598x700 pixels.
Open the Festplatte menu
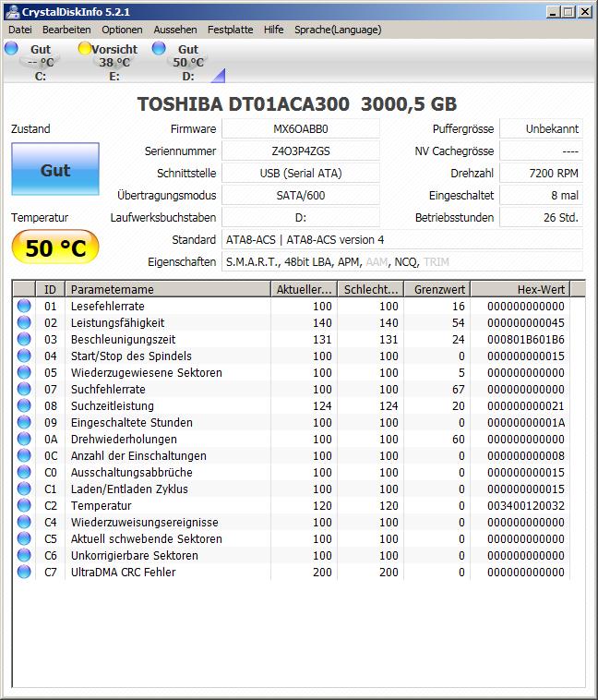(x=231, y=30)
